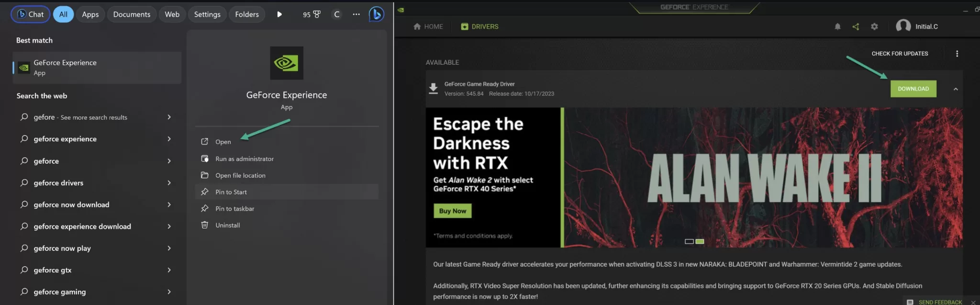The height and width of the screenshot is (305, 980).
Task: Open the three-dot search options menu
Action: pyautogui.click(x=356, y=14)
